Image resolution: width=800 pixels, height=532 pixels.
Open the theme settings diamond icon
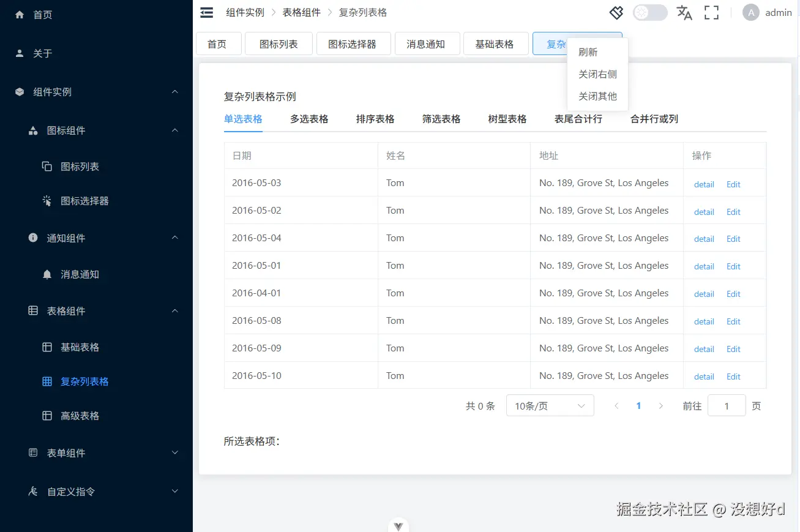(616, 12)
